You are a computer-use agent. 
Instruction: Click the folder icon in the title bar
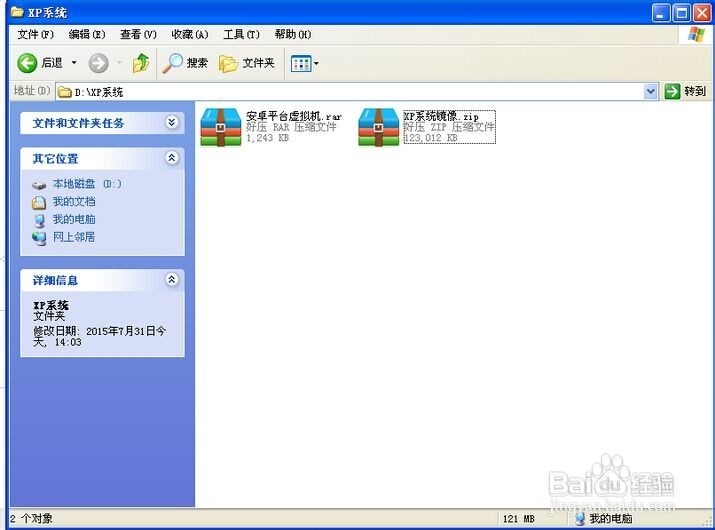(17, 12)
